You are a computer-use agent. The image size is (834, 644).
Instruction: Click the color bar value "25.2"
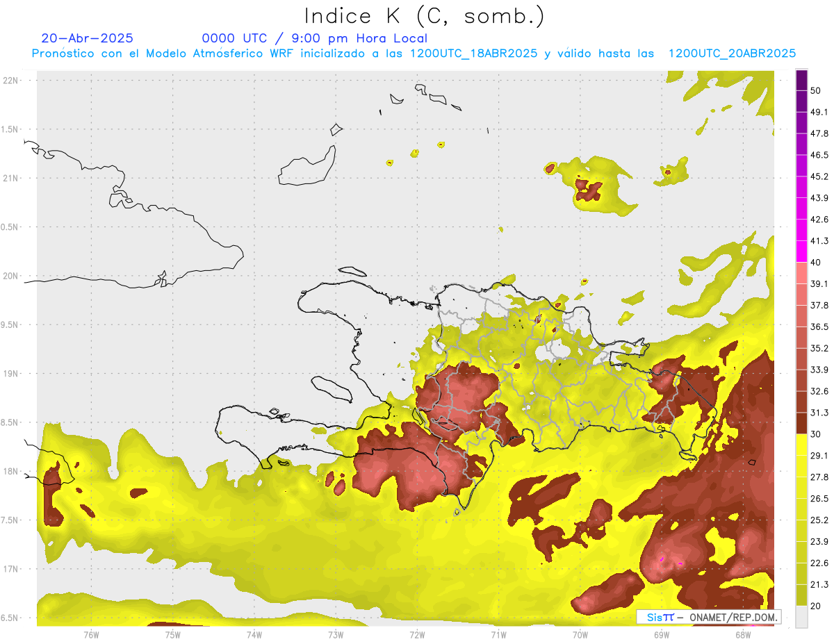point(819,520)
